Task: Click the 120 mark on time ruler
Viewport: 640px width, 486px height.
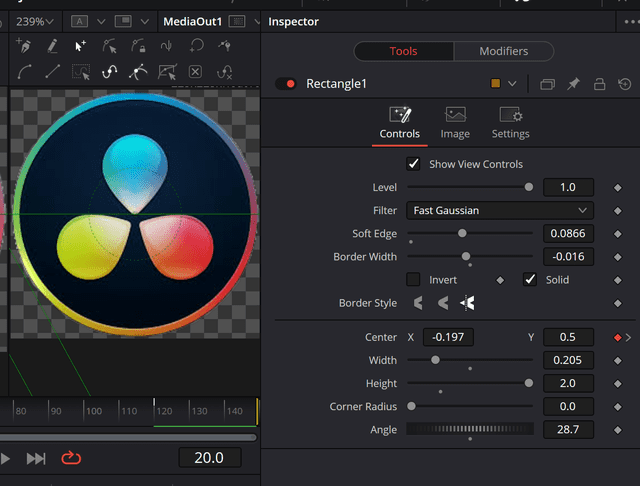Action: [x=164, y=411]
